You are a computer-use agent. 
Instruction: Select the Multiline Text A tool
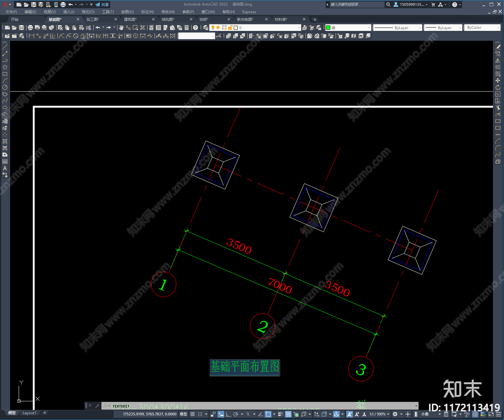[x=5, y=168]
